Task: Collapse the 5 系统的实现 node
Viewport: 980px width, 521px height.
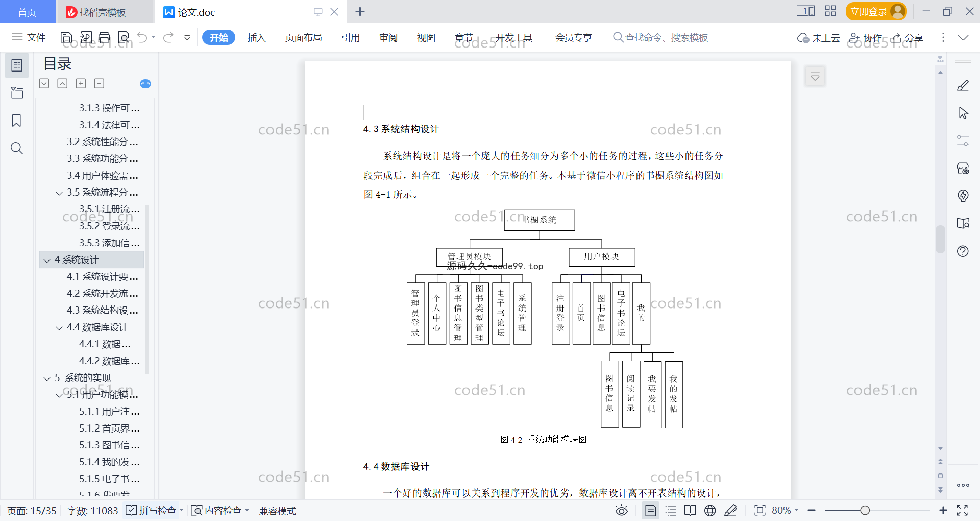Action: pos(47,378)
